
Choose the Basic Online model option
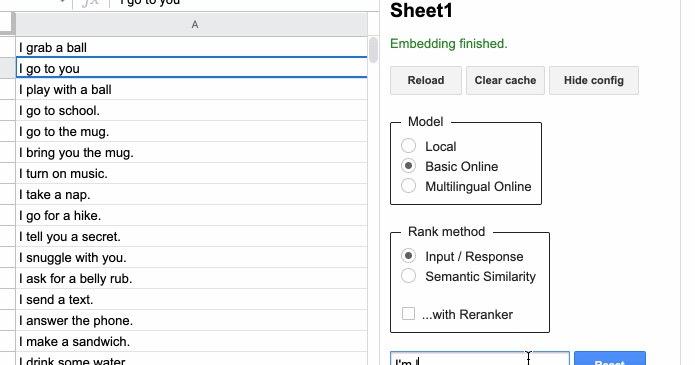pos(408,166)
